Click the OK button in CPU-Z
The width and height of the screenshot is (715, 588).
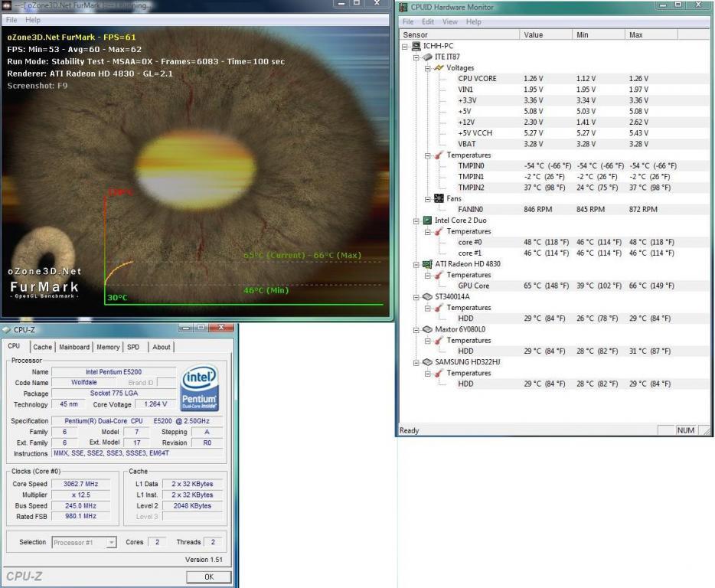pyautogui.click(x=209, y=577)
